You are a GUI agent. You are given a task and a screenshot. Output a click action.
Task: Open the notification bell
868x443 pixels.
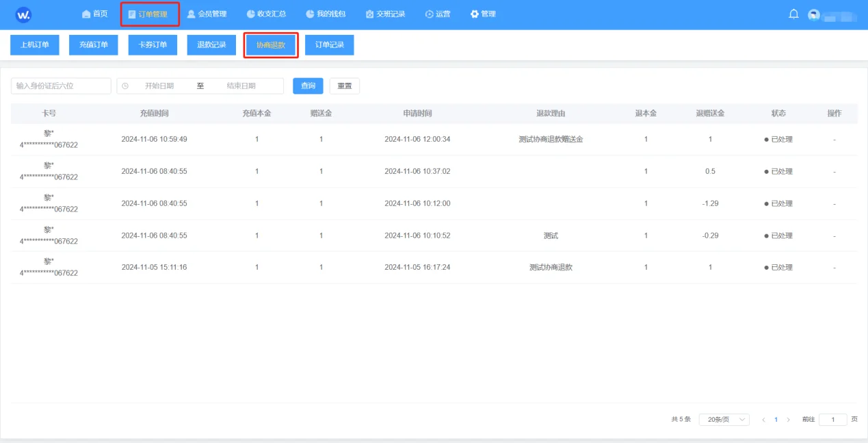pyautogui.click(x=793, y=14)
